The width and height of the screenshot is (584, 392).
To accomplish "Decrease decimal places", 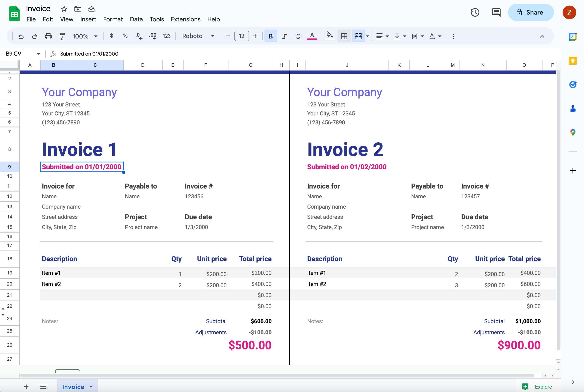I will (x=138, y=36).
